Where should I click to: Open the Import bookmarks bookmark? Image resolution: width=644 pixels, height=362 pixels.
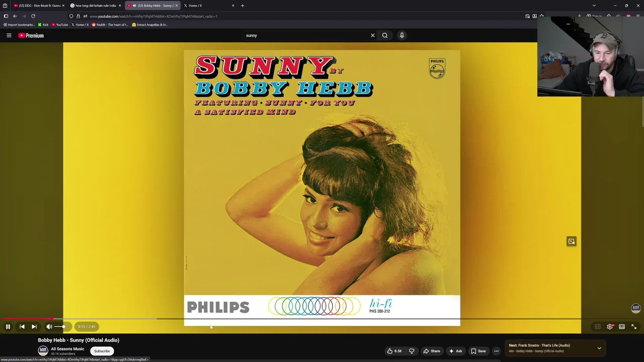coord(19,25)
